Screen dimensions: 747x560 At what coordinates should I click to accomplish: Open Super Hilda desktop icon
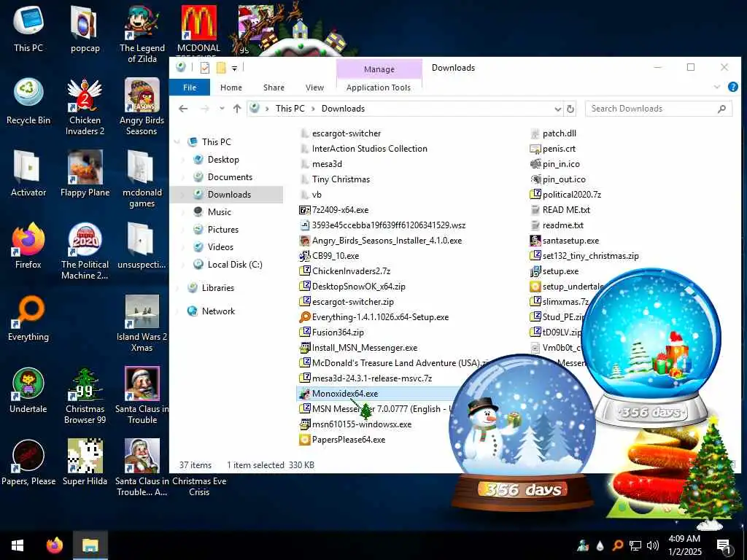point(85,462)
